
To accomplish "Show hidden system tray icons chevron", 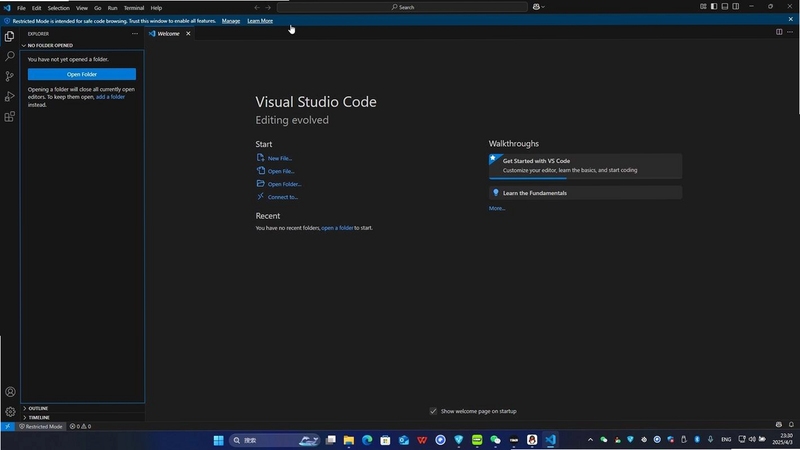I will 590,440.
